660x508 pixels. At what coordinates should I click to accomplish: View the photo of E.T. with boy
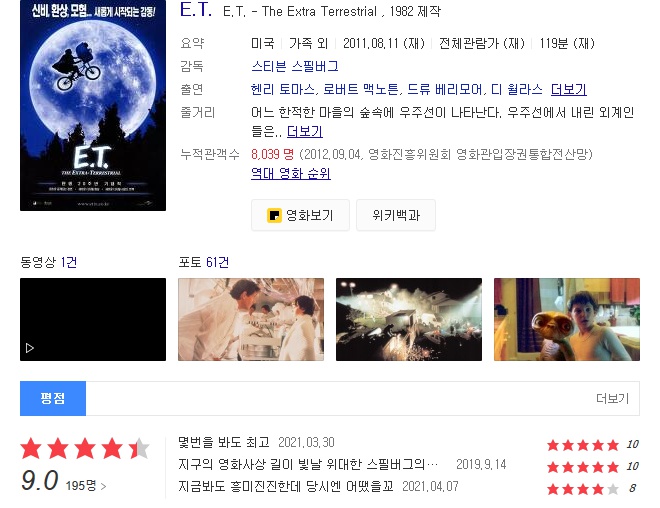tap(567, 319)
